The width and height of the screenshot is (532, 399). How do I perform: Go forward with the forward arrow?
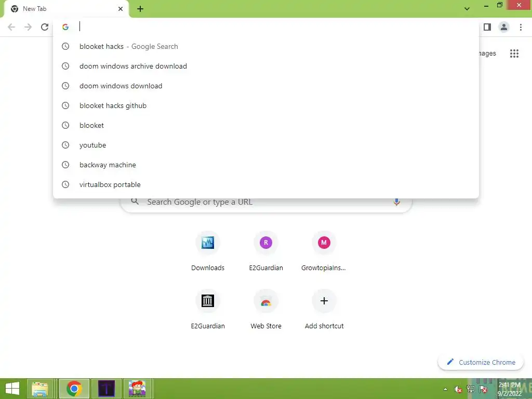(x=28, y=27)
